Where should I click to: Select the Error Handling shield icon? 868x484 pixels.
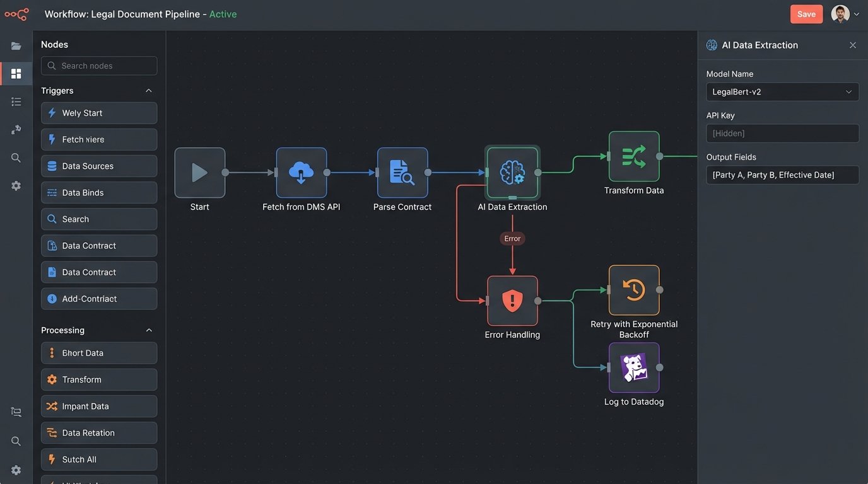pos(512,301)
